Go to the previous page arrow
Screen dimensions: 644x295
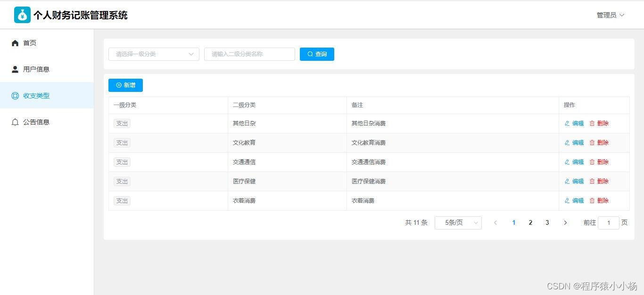coord(495,223)
